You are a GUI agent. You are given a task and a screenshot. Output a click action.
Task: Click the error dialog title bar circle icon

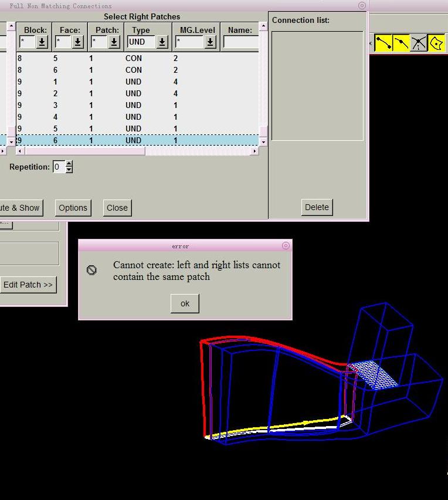pyautogui.click(x=286, y=246)
